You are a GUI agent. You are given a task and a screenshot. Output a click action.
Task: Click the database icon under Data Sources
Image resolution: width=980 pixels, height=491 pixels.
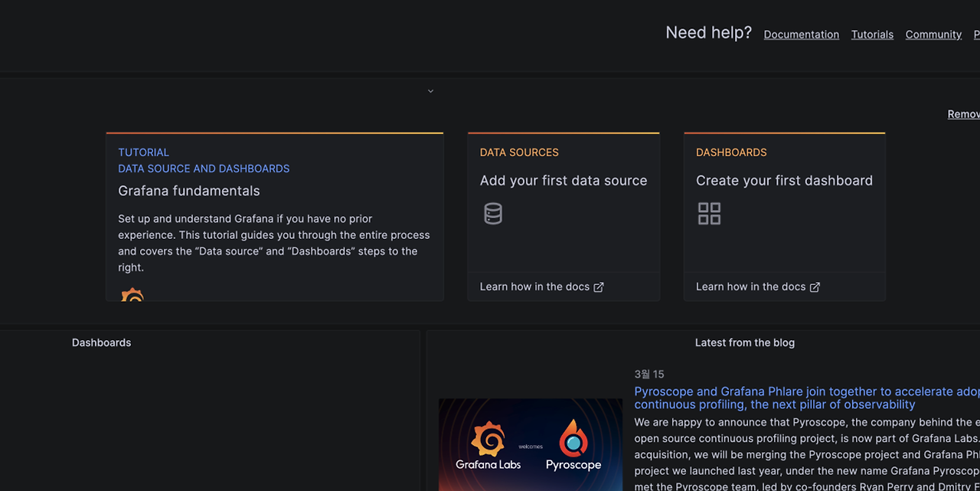tap(493, 214)
